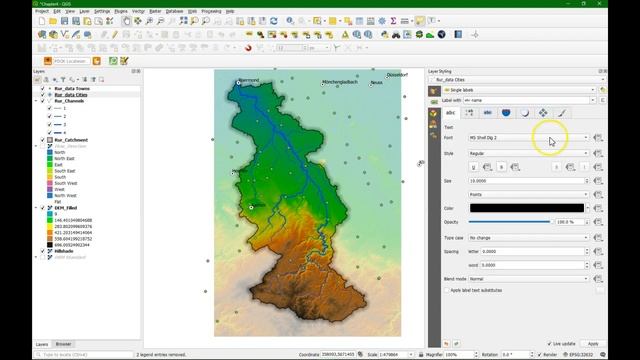Click the Toggle Editing pencil icon
Image resolution: width=640 pixels, height=360 pixels.
tap(115, 35)
